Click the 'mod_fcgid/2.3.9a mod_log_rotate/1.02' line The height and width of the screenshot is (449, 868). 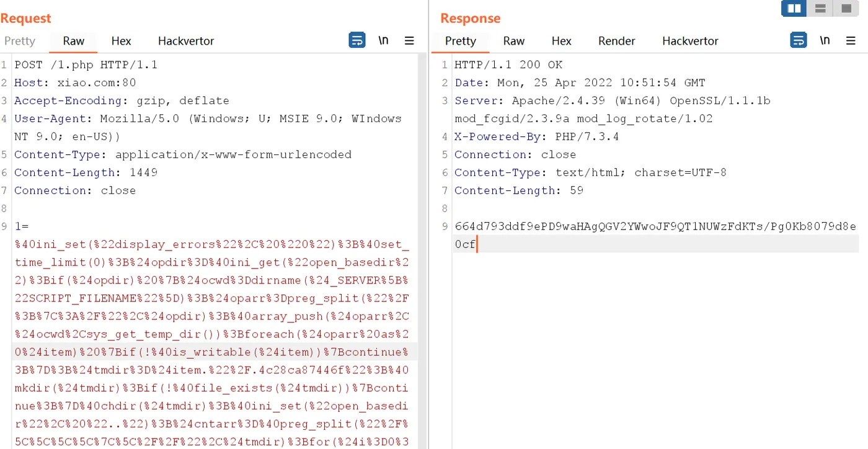click(x=583, y=118)
